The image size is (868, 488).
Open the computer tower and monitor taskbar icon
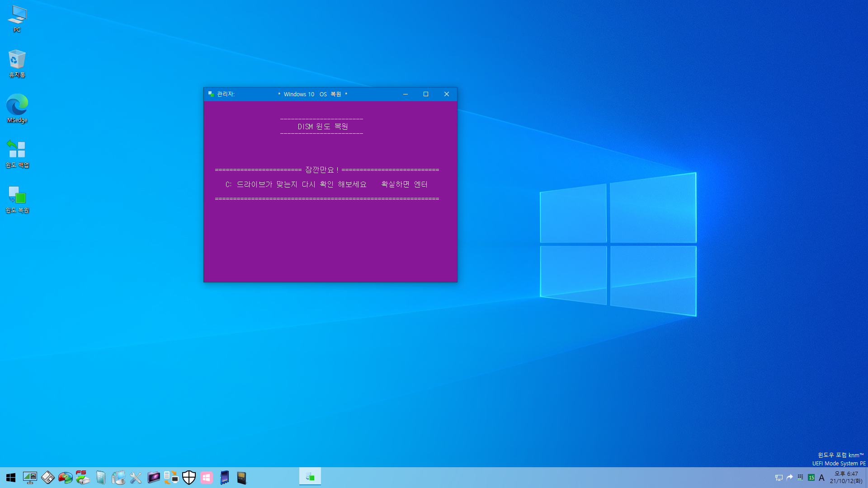coord(118,478)
